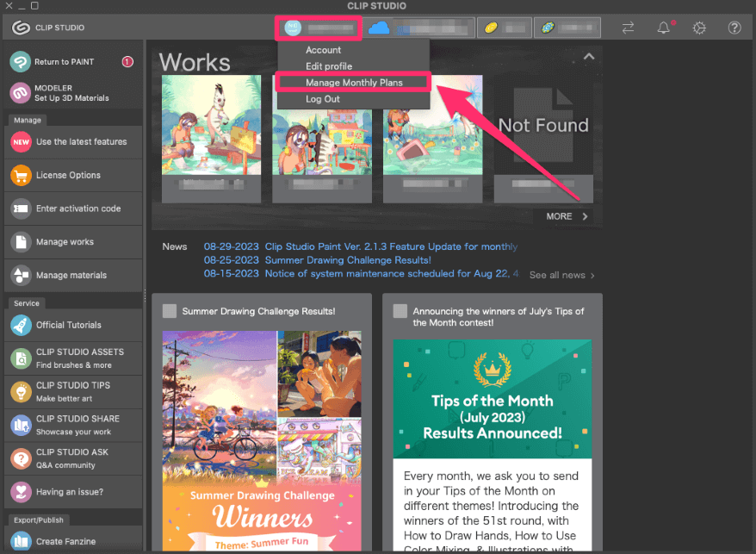
Task: Collapse the Works section with the chevron
Action: click(589, 57)
